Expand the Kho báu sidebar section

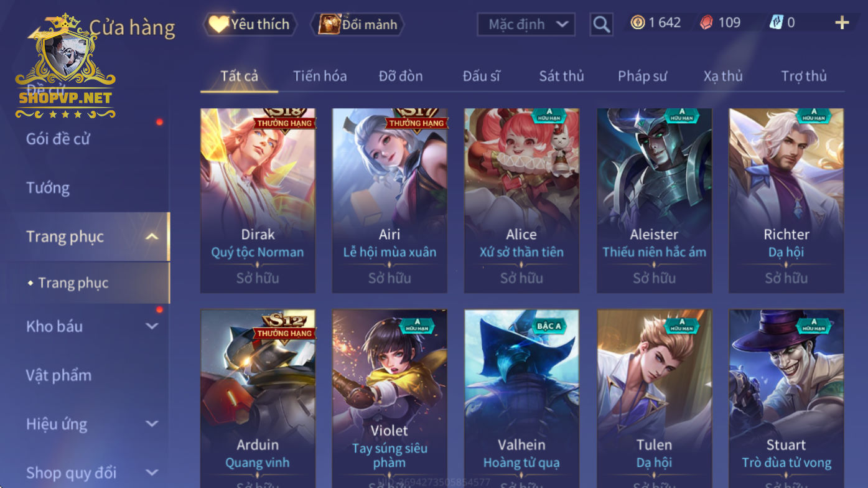pyautogui.click(x=151, y=326)
